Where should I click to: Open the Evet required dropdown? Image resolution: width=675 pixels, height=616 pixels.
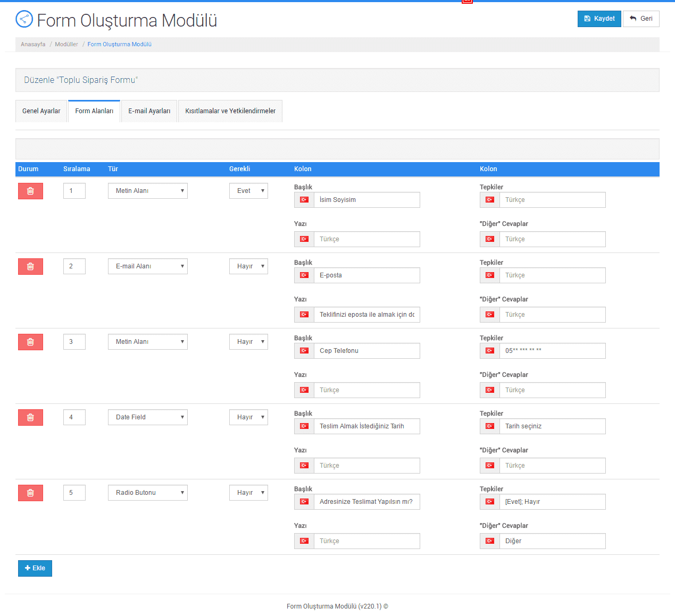pyautogui.click(x=248, y=191)
